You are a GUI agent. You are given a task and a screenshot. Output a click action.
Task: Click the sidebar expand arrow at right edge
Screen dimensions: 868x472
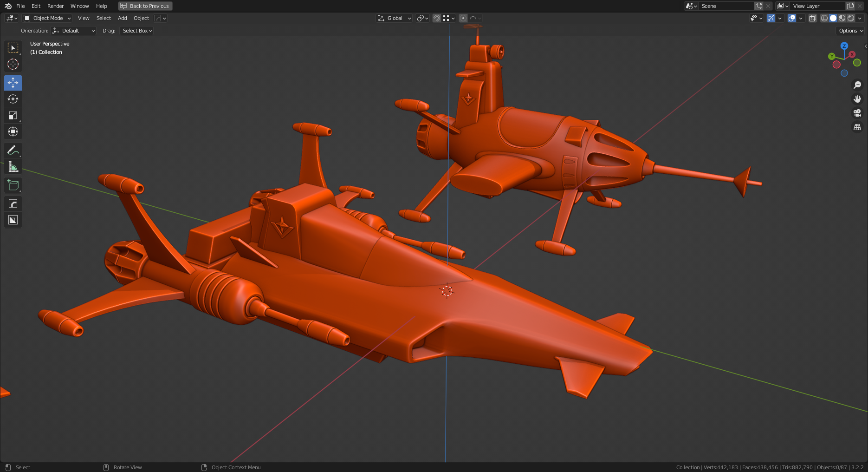pos(866,46)
